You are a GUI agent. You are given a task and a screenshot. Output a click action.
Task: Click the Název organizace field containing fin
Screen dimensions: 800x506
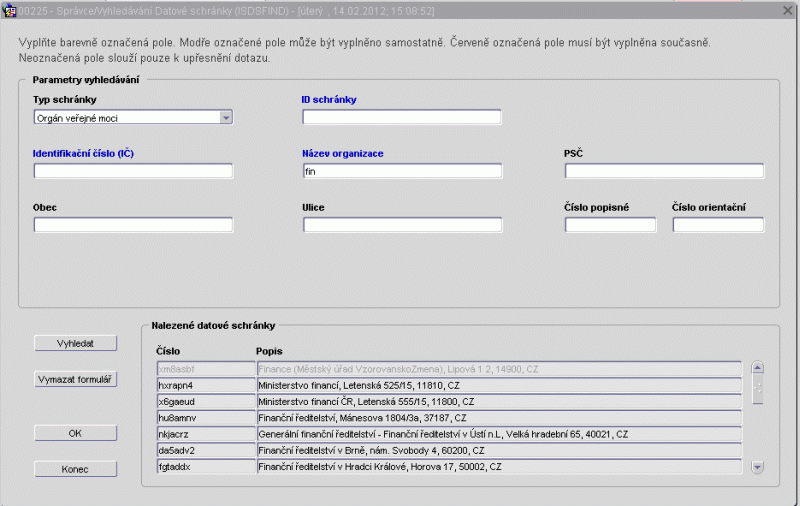(402, 171)
